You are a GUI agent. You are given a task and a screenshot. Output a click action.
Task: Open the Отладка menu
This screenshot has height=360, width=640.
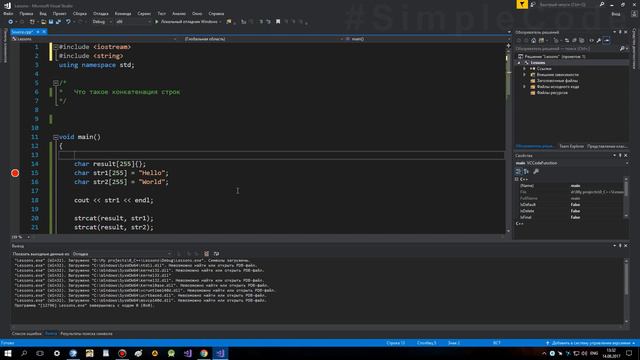click(x=101, y=13)
